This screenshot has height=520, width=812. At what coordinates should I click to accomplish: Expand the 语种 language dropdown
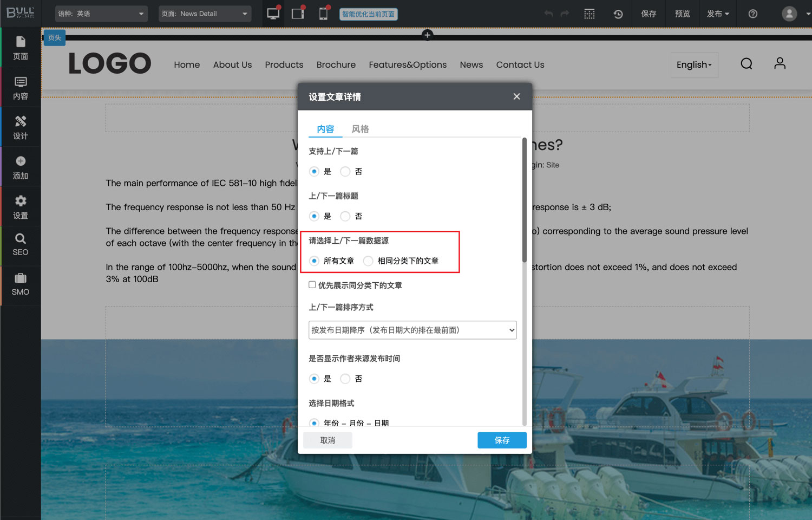101,14
